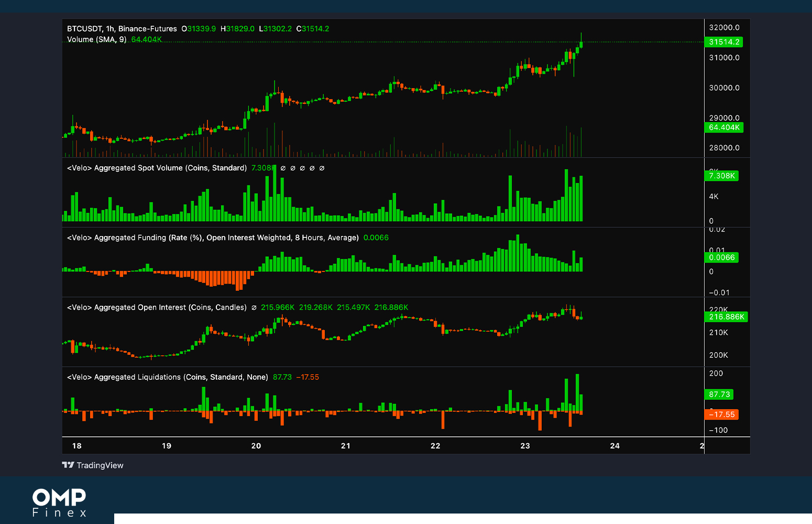Click date 24 on the time axis
812x524 pixels.
coord(615,446)
